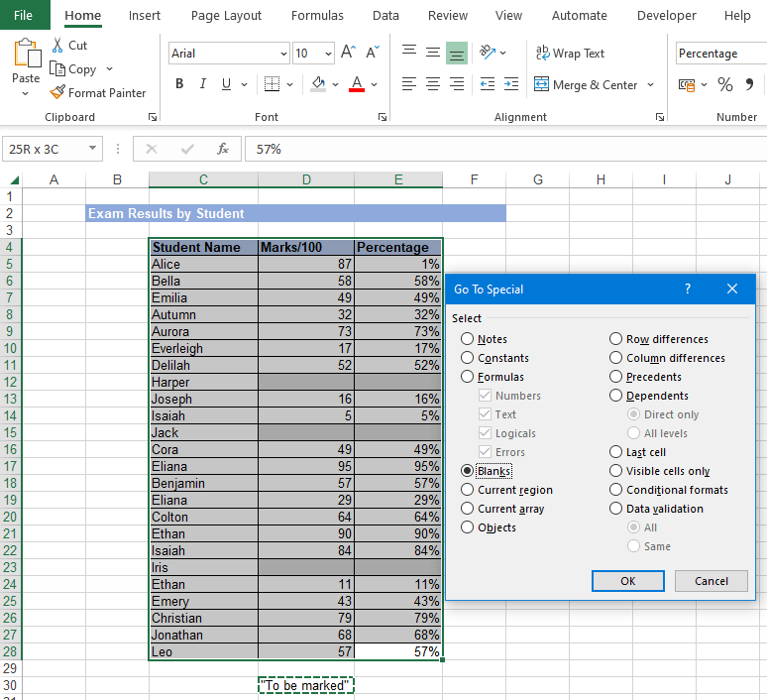This screenshot has width=767, height=700.
Task: Open the Page Layout tab
Action: tap(226, 16)
